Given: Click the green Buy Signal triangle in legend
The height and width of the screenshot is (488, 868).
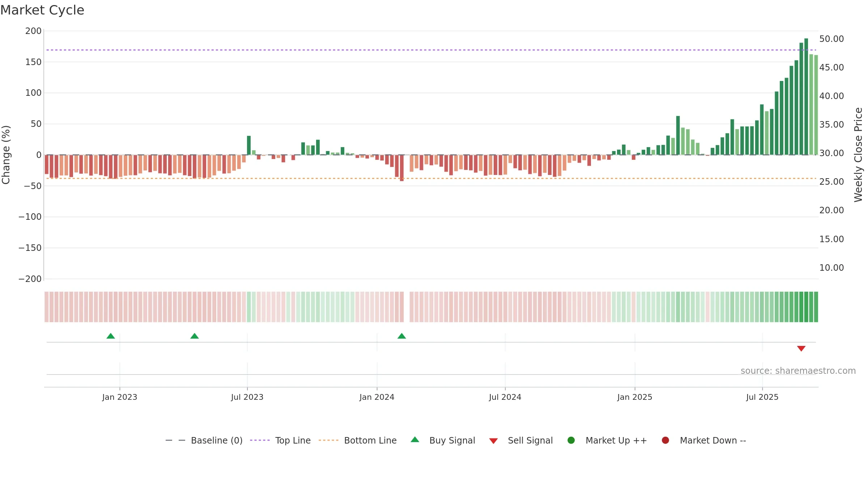Looking at the screenshot, I should tap(415, 440).
